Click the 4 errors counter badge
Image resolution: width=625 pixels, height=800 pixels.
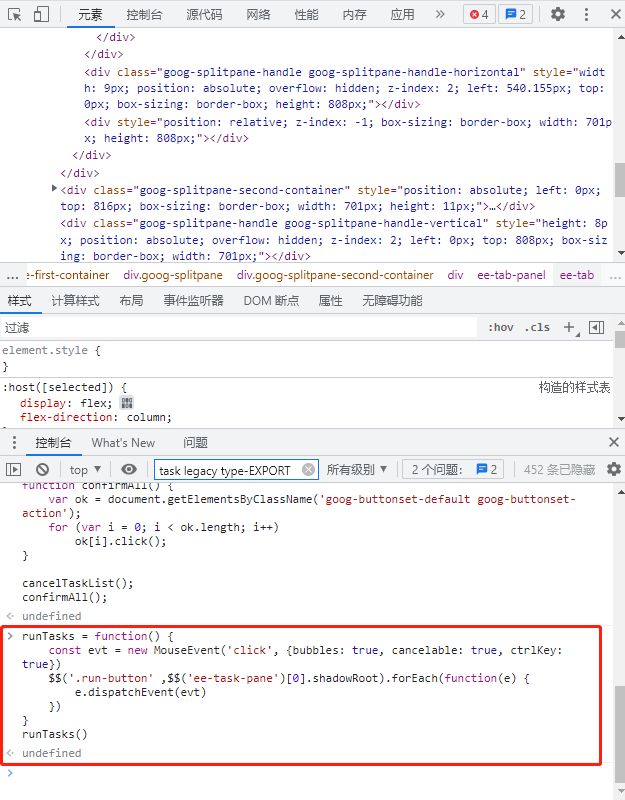(x=479, y=14)
